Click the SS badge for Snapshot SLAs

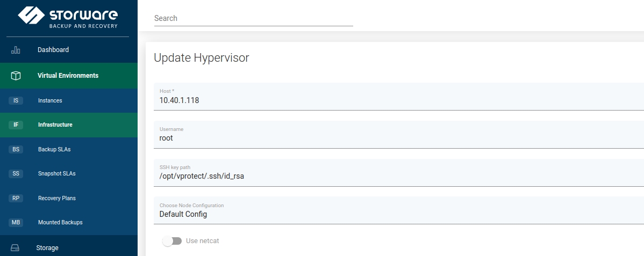click(x=16, y=174)
